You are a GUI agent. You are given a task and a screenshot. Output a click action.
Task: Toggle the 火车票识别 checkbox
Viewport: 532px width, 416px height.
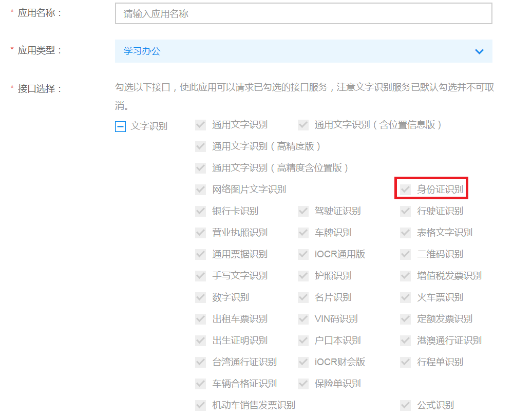coord(406,297)
